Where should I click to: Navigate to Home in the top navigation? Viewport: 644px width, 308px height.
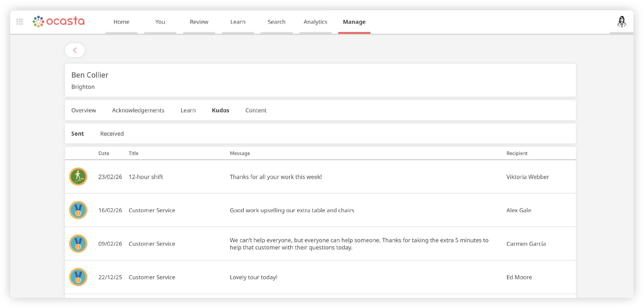(121, 22)
